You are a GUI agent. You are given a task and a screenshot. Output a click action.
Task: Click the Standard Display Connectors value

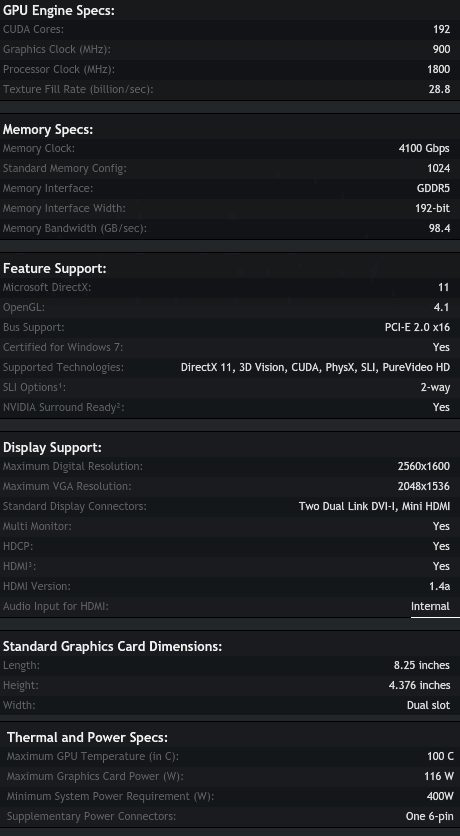374,506
